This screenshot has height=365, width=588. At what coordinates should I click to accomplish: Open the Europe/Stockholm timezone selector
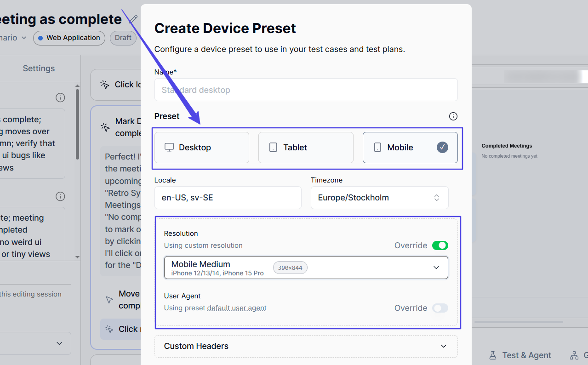tap(379, 198)
